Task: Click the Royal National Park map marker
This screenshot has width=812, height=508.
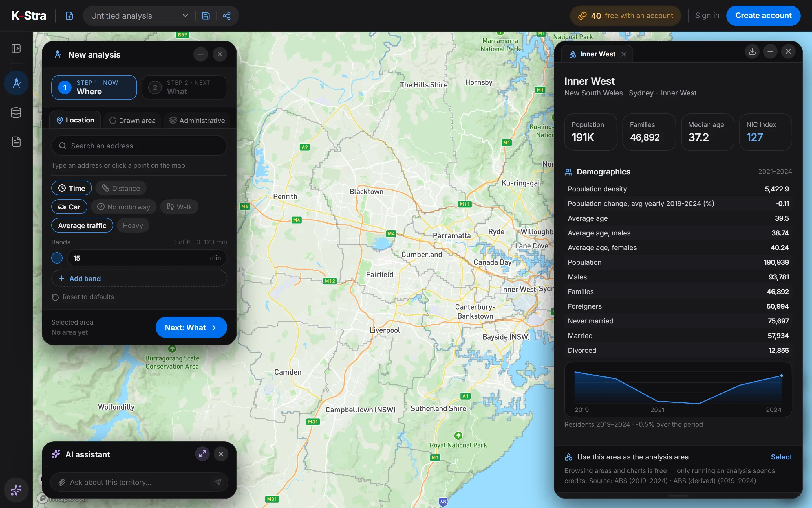Action: [x=458, y=436]
